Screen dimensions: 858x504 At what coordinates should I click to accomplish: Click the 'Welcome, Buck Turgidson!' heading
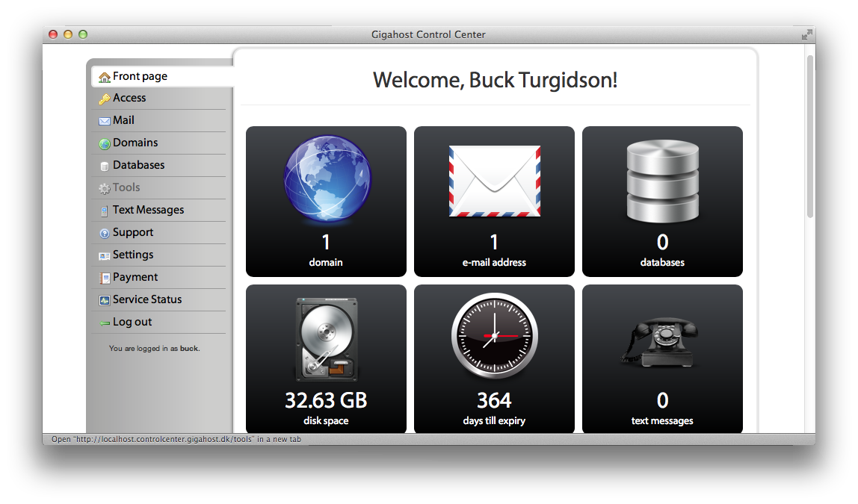pos(495,81)
